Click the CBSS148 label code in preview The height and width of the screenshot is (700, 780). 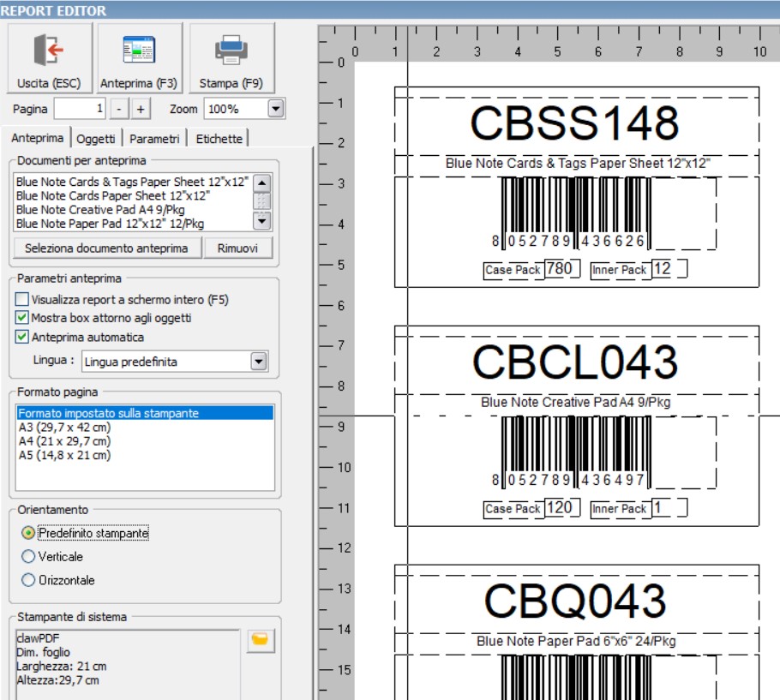pos(574,123)
